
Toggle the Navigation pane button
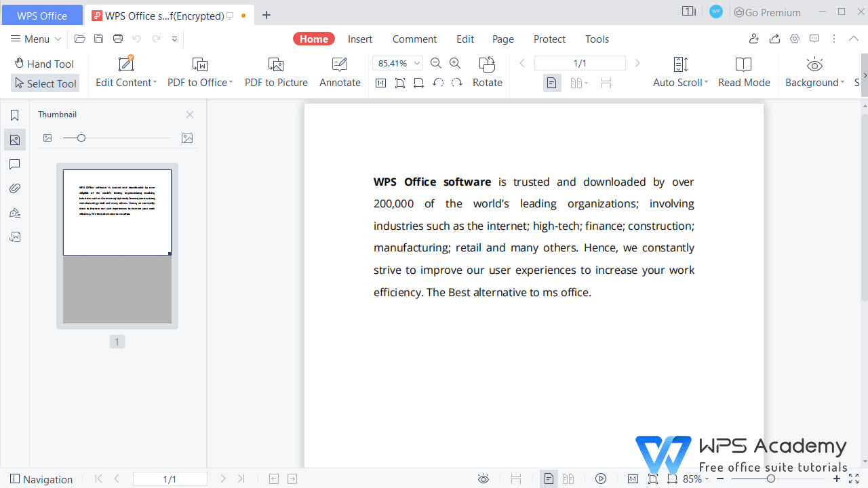[41, 479]
